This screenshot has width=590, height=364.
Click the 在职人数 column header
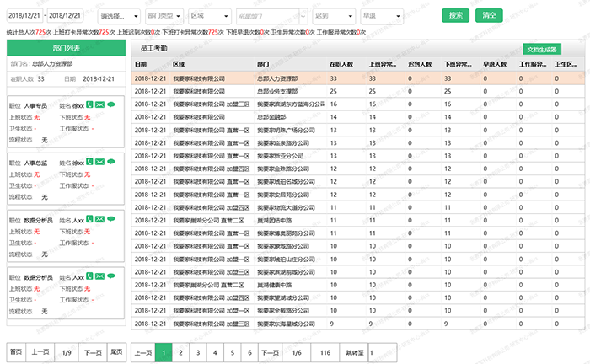[341, 64]
